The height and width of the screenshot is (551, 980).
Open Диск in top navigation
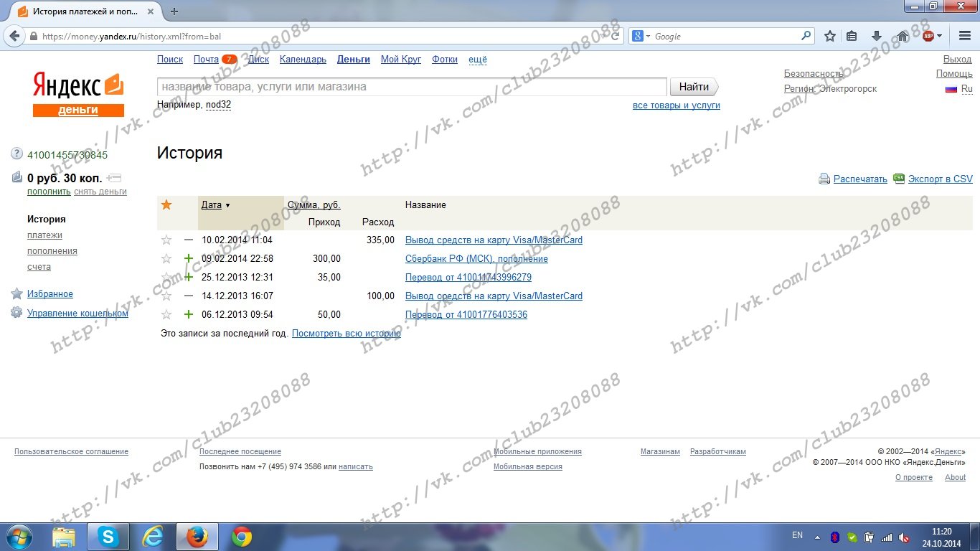tap(258, 60)
